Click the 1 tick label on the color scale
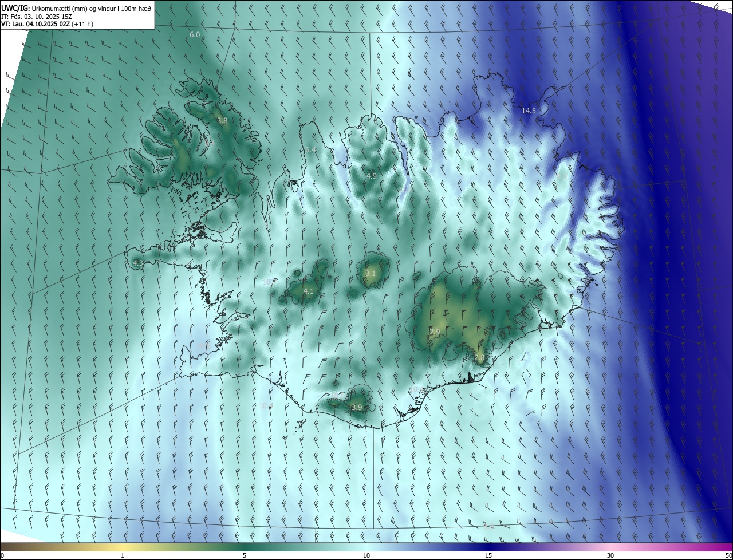Screen dimensions: 733x560 tap(123, 555)
